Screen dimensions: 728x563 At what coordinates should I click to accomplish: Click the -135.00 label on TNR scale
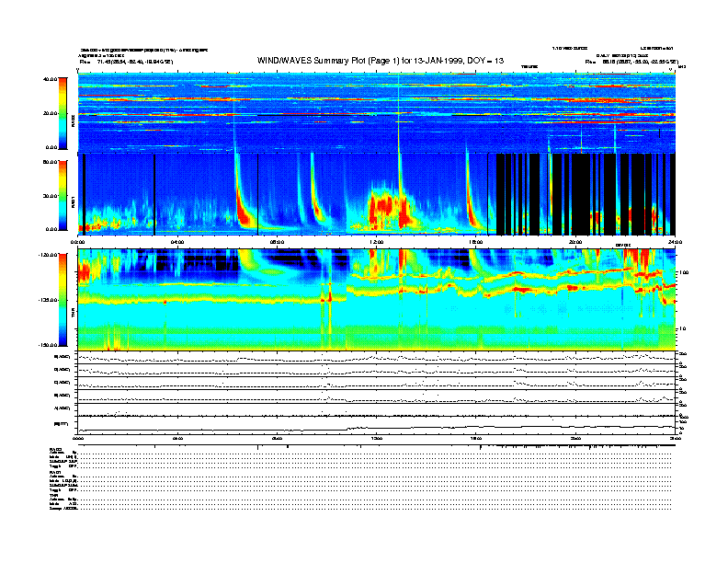click(x=48, y=300)
